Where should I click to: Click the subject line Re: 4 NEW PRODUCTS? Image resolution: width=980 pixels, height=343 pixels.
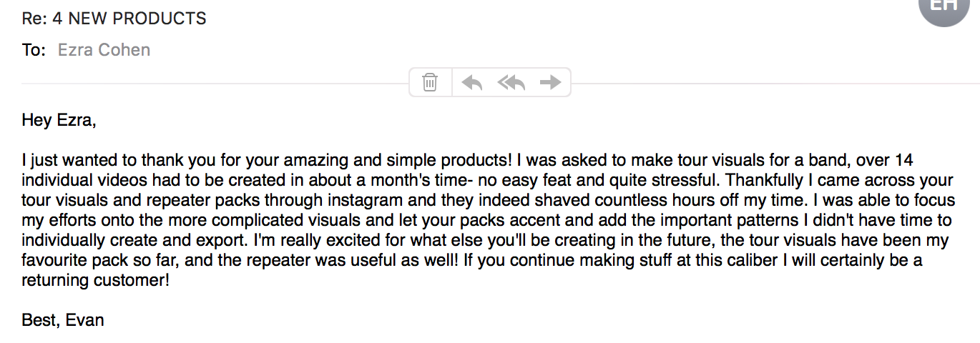click(114, 19)
